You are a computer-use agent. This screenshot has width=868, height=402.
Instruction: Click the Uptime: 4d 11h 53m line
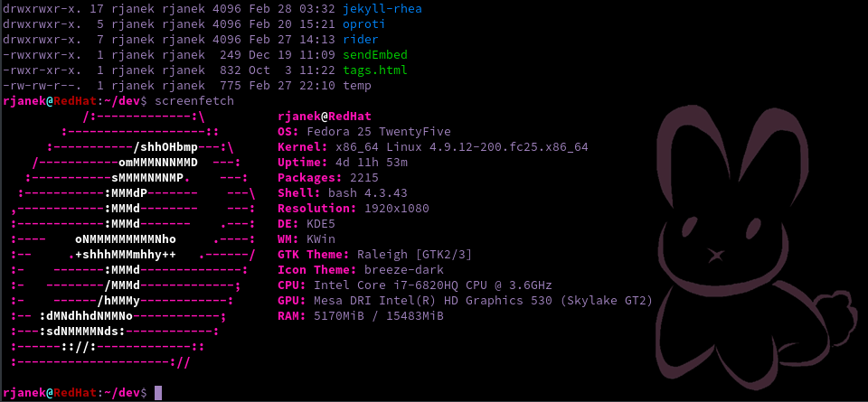343,163
